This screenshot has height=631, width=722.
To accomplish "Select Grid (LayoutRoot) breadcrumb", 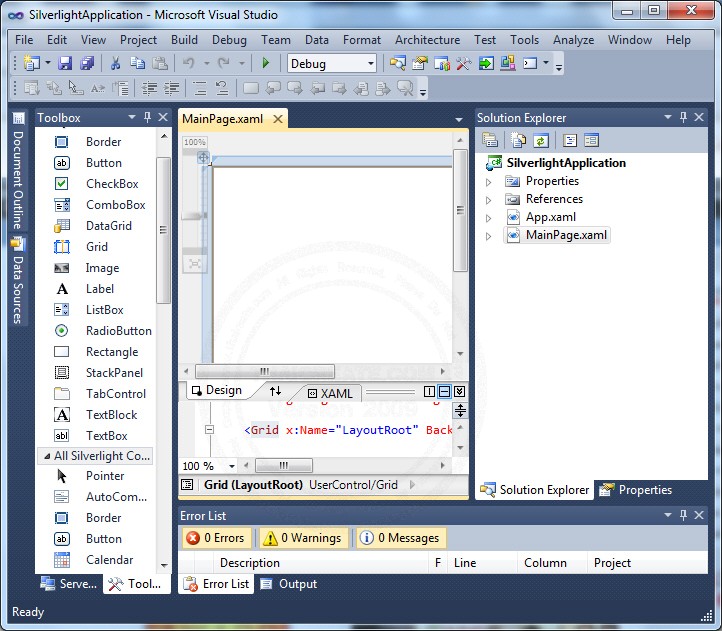I will (253, 485).
